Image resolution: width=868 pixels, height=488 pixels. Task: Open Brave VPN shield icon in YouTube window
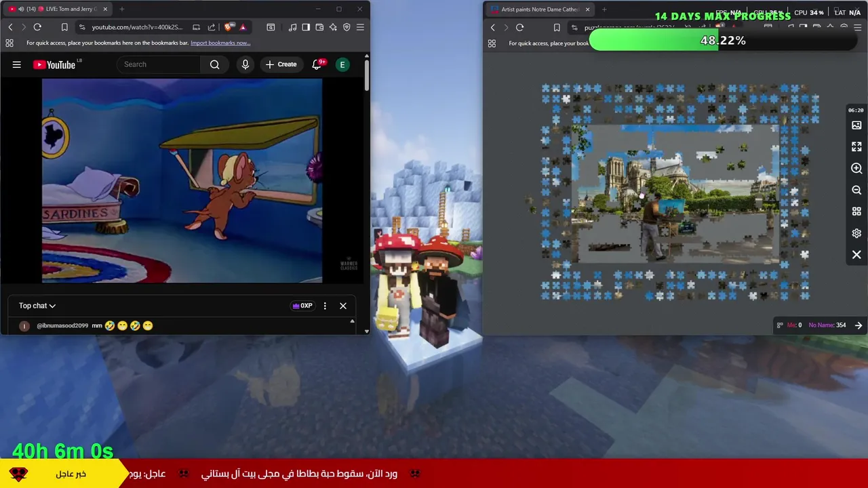click(347, 27)
